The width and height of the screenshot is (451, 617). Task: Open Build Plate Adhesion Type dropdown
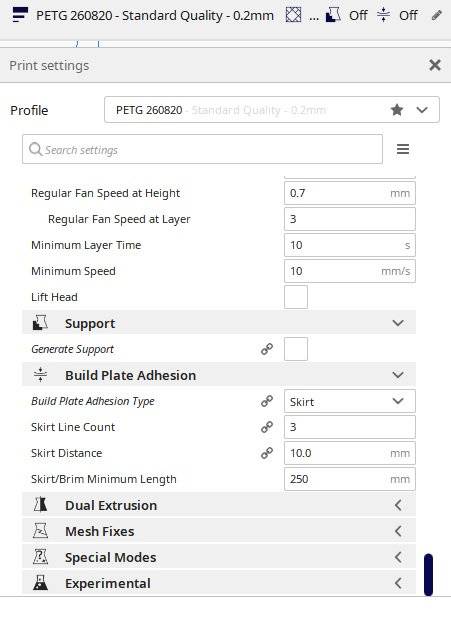click(349, 401)
